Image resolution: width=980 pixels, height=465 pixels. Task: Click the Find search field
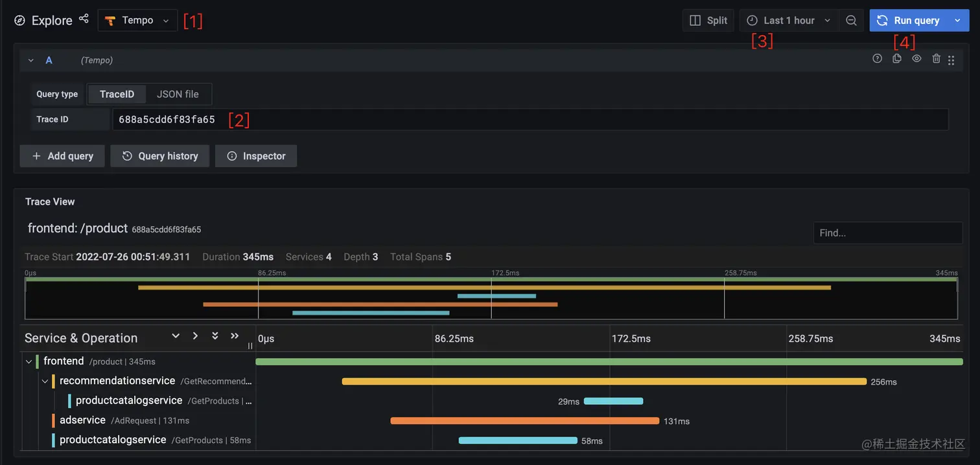tap(887, 233)
